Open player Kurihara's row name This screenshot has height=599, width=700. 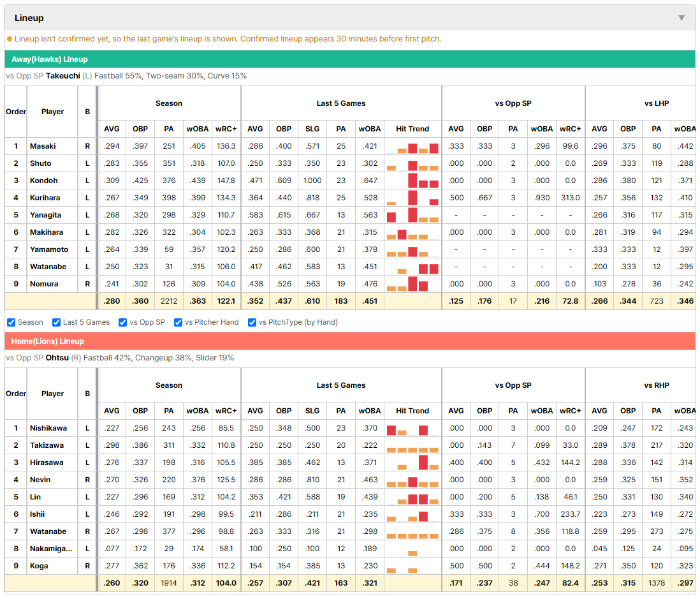point(45,198)
